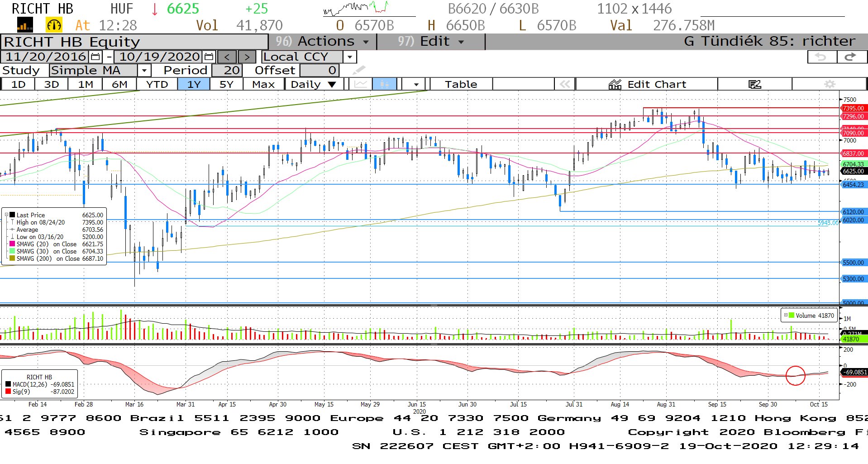Viewport: 868px width, 464px height.
Task: Click the 5300.00 price level label
Action: coord(854,279)
